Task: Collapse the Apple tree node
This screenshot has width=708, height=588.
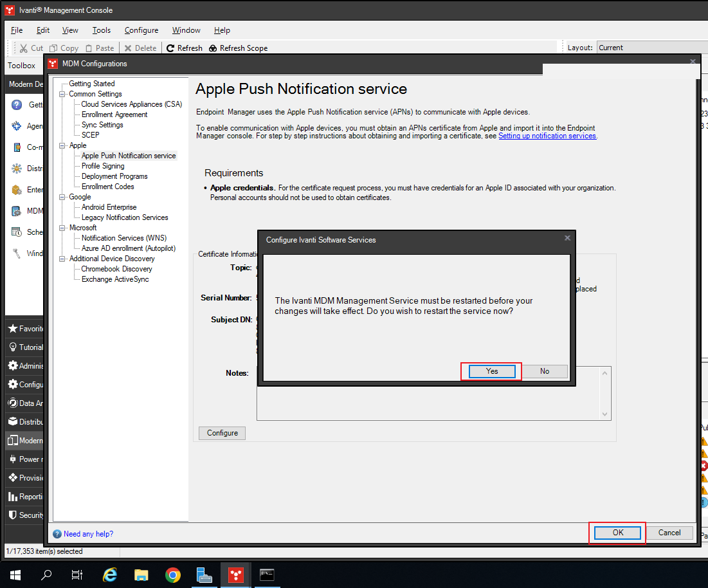Action: 62,145
